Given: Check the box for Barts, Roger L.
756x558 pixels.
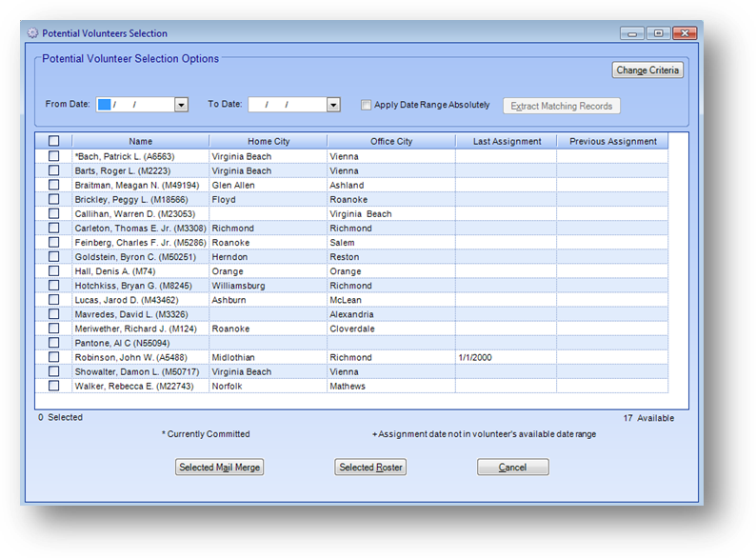Looking at the screenshot, I should coord(53,170).
